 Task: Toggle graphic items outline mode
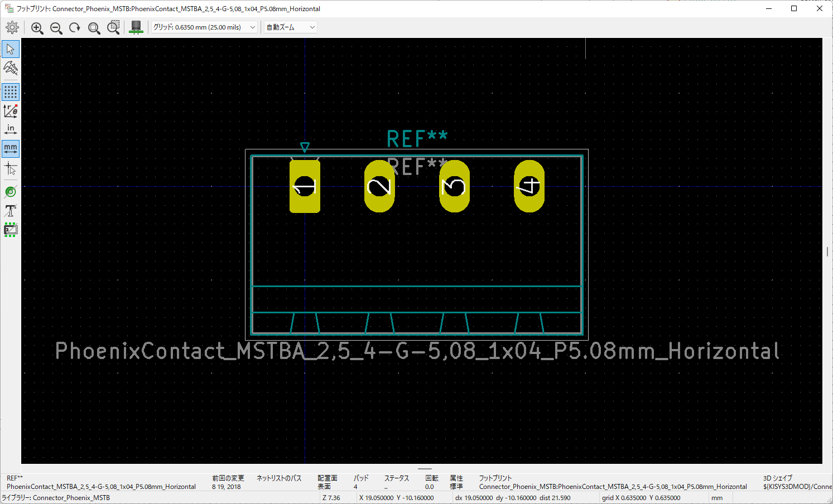coord(11,230)
